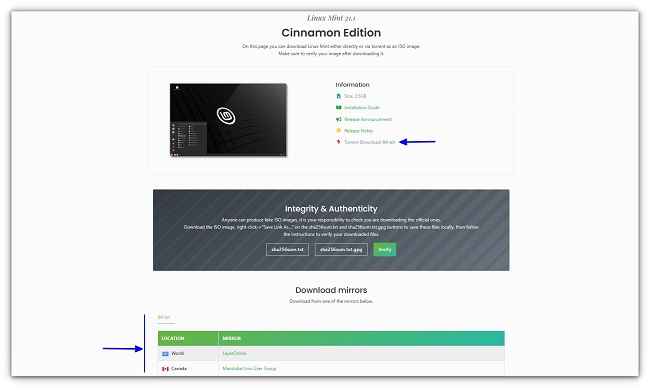Click the 'Cinnamon Edition' heading
Screen dimensions: 650x388
[331, 33]
